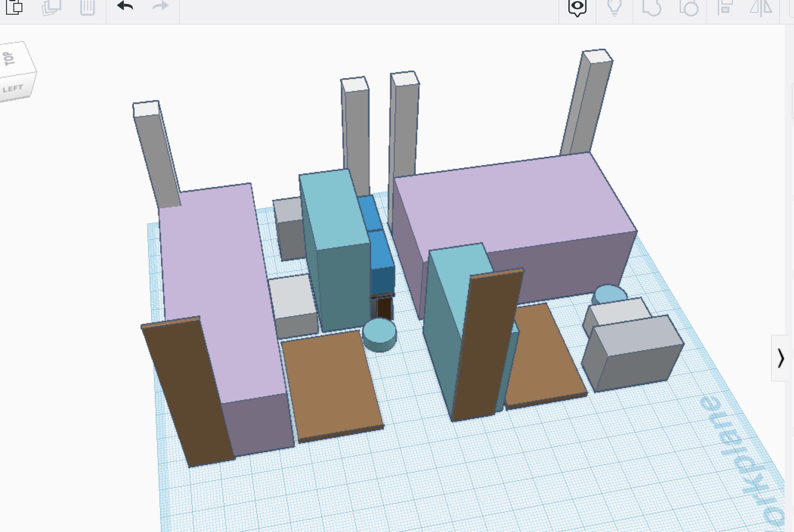Click the Delete trash can icon

[87, 7]
